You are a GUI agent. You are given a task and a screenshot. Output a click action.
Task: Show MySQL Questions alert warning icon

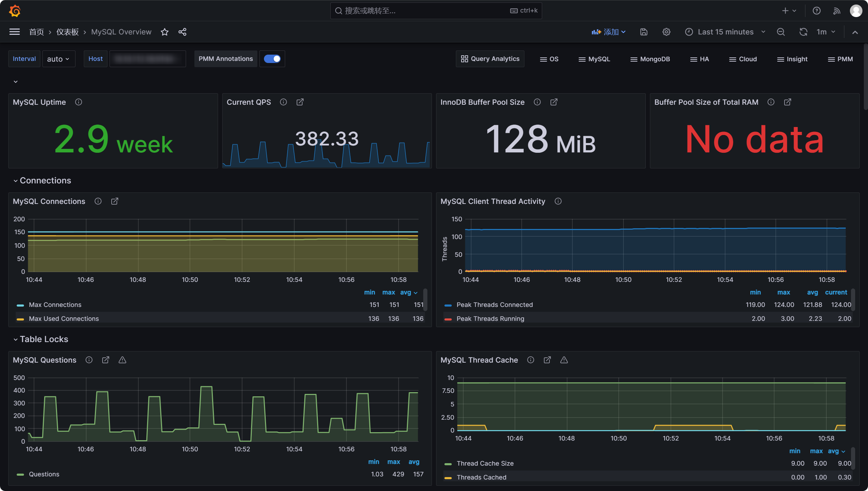pyautogui.click(x=122, y=360)
